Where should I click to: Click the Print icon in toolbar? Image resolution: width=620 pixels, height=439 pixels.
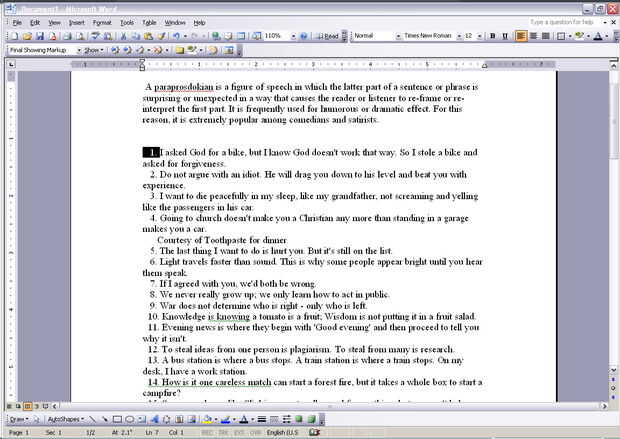click(x=68, y=36)
